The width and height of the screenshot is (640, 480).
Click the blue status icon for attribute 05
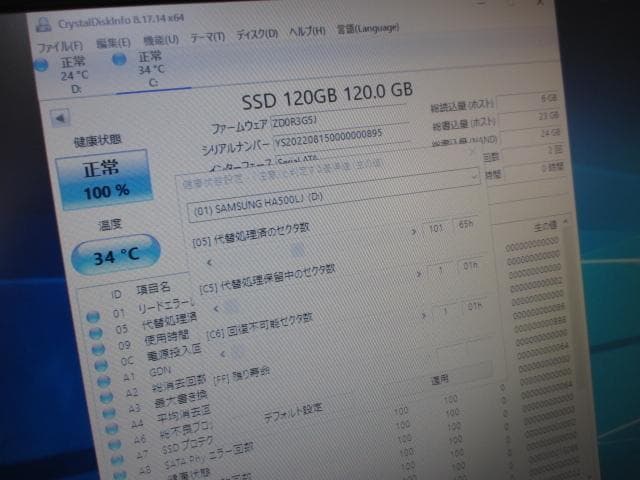(x=96, y=333)
